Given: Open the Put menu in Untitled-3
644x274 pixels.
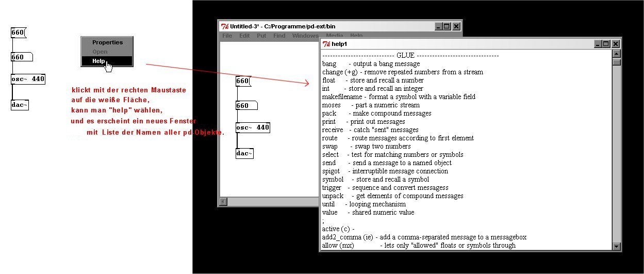Looking at the screenshot, I should 261,36.
